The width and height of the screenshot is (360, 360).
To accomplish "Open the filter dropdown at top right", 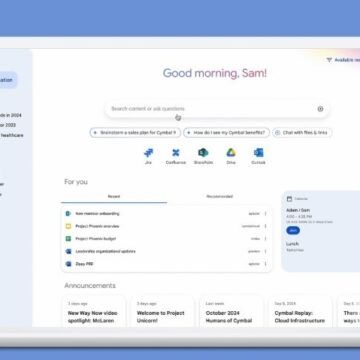I will (343, 60).
